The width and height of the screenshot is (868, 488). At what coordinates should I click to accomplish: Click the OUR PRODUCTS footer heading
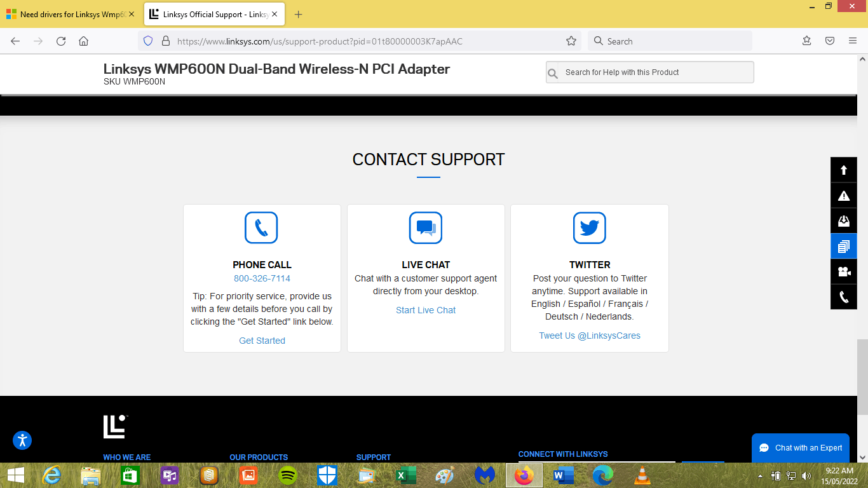pos(259,457)
